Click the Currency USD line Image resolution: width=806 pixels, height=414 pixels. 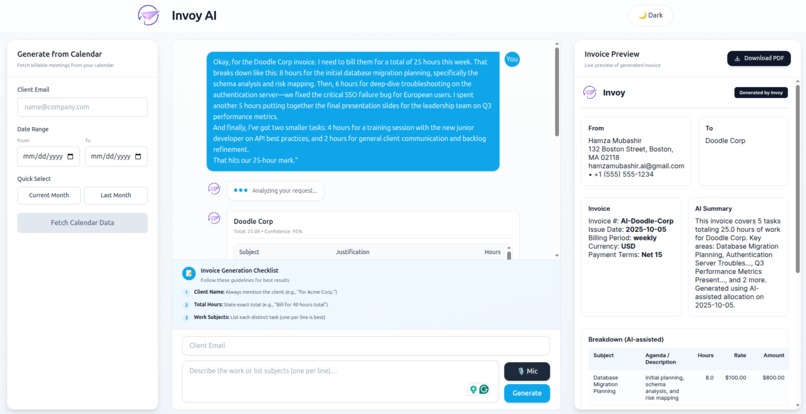pyautogui.click(x=612, y=246)
